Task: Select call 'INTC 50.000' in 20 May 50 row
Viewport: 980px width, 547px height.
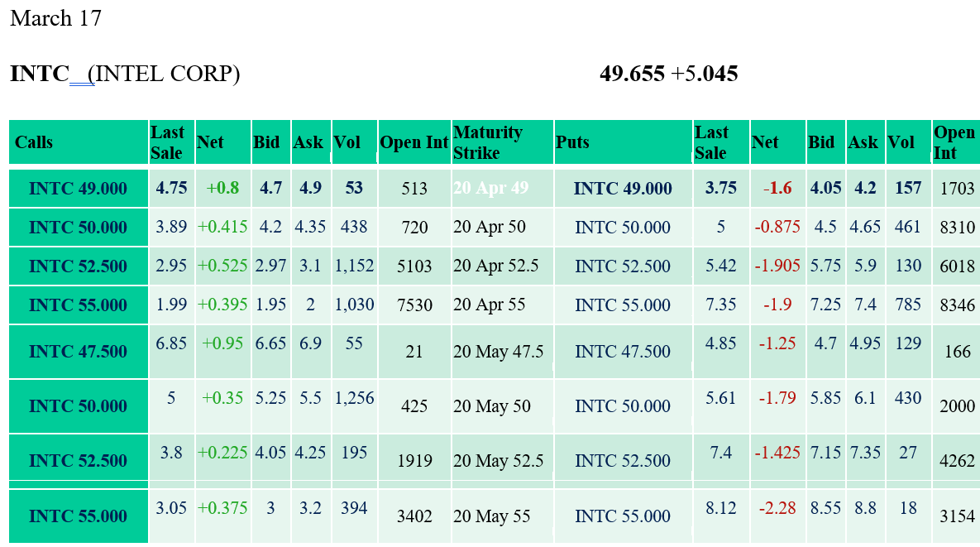Action: [x=78, y=405]
